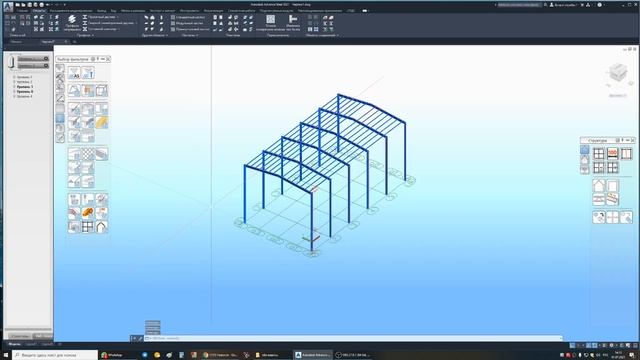The image size is (640, 360).
Task: Open the dropdown label under the ViewCube
Action: (x=618, y=96)
